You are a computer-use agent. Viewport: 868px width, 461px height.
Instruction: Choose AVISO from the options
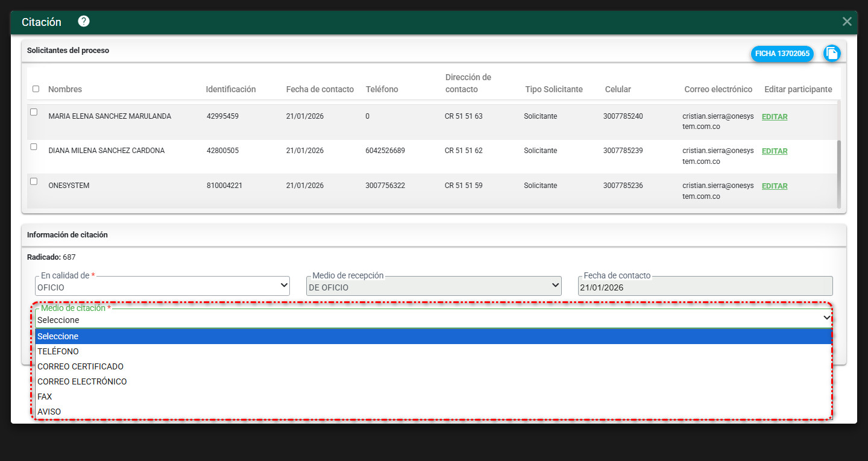[x=49, y=412]
